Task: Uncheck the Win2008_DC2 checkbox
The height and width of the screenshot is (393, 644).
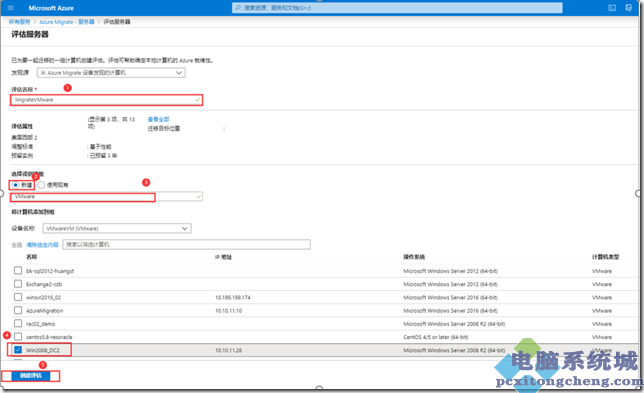Action: click(x=18, y=350)
